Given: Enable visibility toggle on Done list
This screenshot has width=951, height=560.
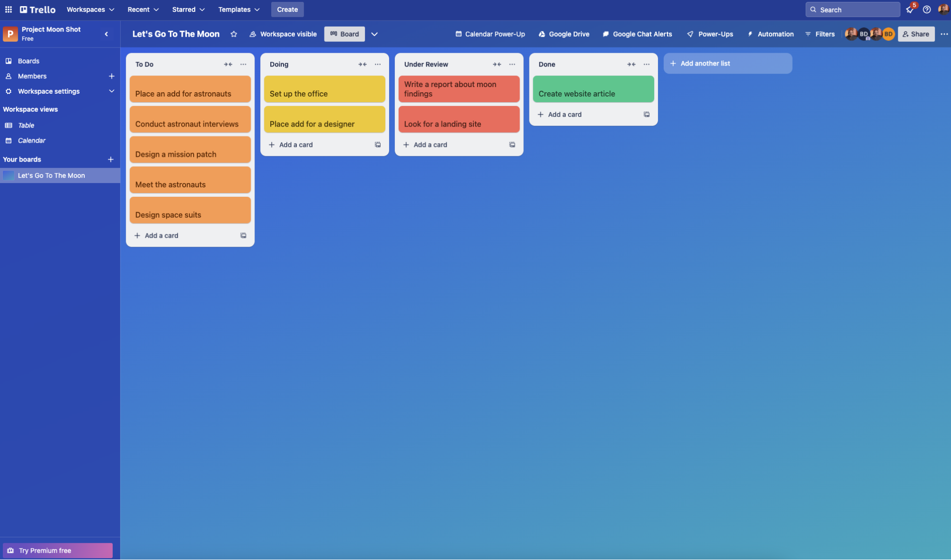Looking at the screenshot, I should coord(631,63).
